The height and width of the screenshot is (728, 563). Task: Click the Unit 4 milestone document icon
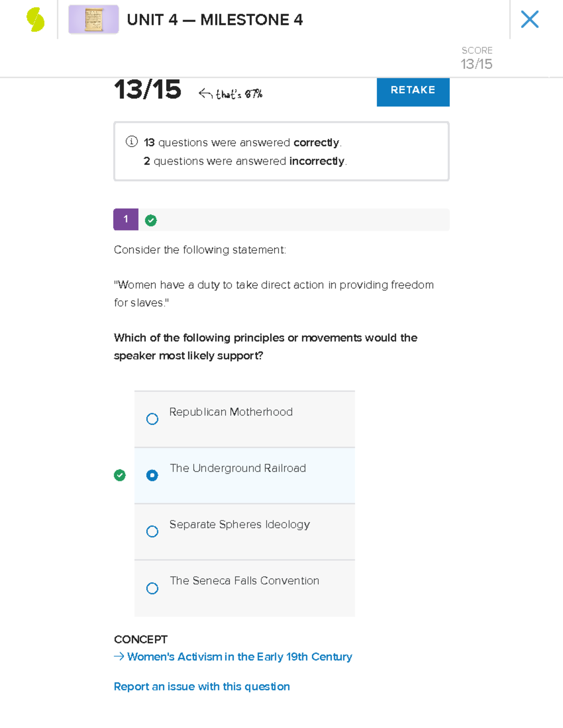click(x=93, y=20)
